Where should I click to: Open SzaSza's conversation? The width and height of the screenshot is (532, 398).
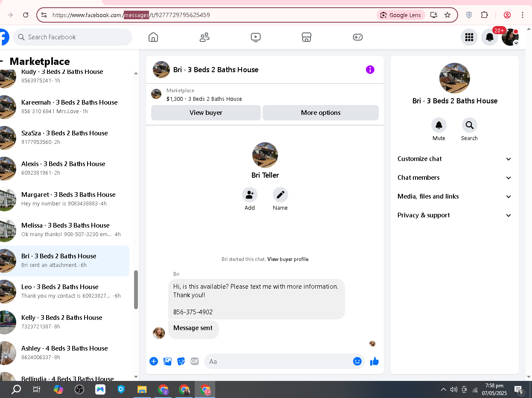[64, 138]
